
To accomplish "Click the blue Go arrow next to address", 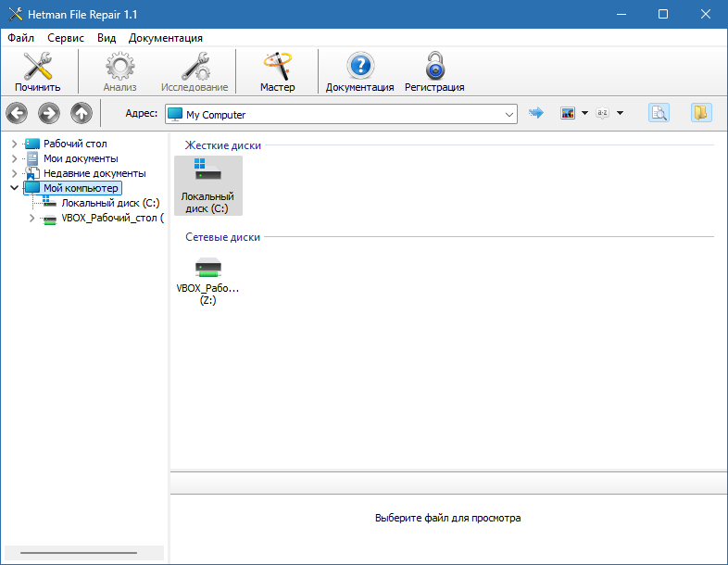I will click(x=535, y=113).
